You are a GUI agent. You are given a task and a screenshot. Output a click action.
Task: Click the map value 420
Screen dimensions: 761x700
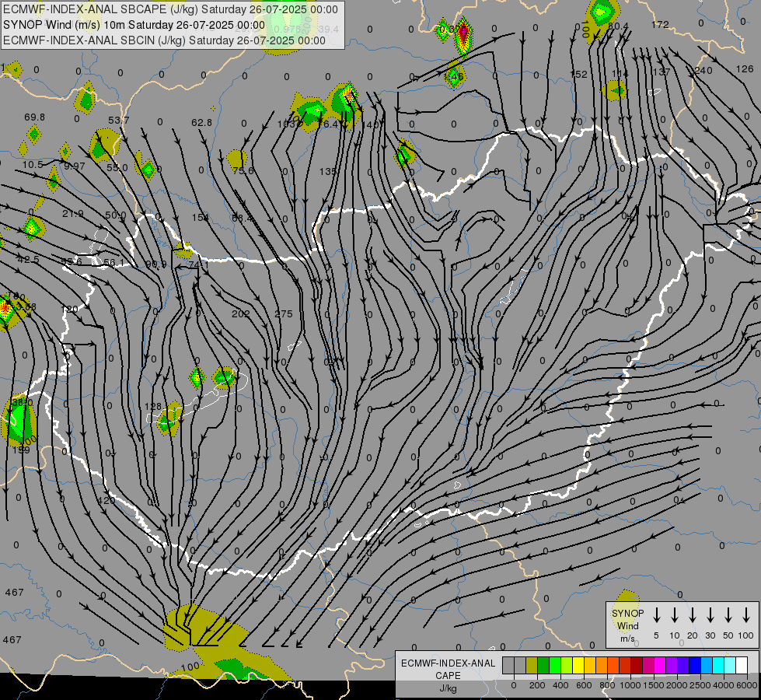click(106, 500)
